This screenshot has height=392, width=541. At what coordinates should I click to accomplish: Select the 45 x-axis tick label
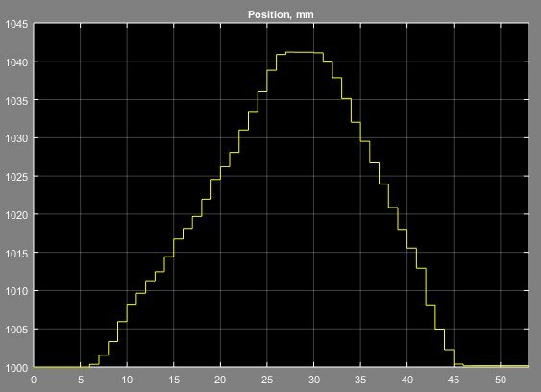point(454,380)
